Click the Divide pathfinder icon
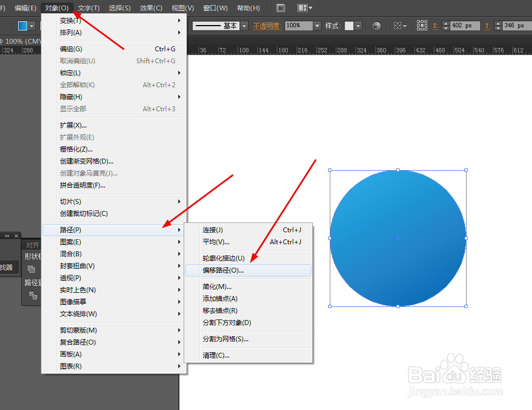 click(x=33, y=296)
